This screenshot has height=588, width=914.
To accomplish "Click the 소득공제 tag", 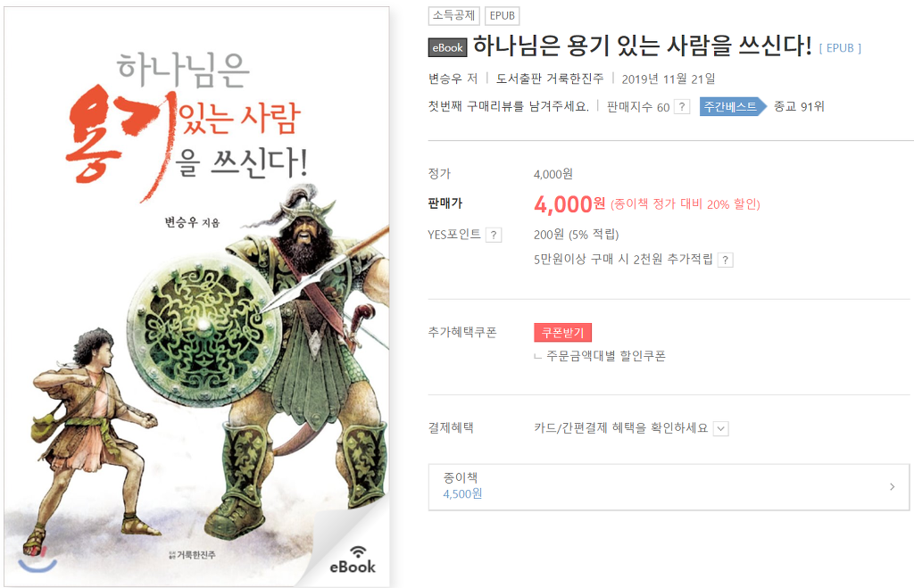I will 454,16.
